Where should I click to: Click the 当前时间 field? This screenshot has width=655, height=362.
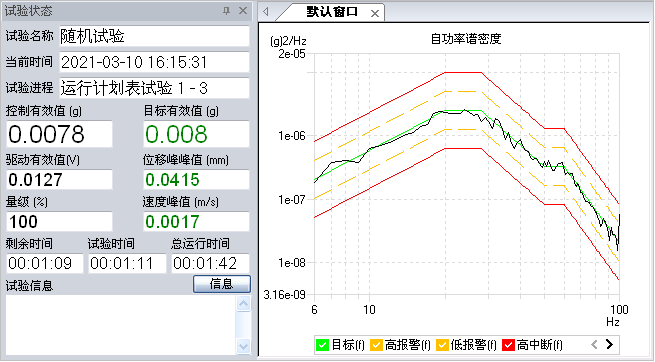[x=154, y=62]
